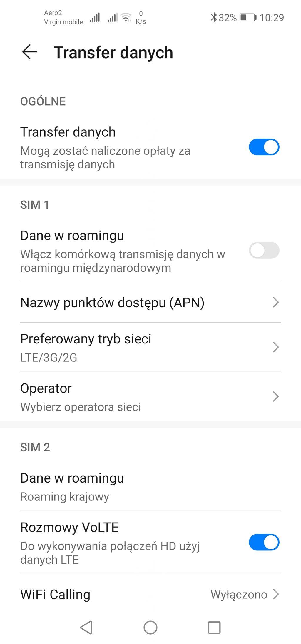Enable SIM 1 Dane w roamingu switch
Viewport: 301px width, 644px height.
point(264,250)
